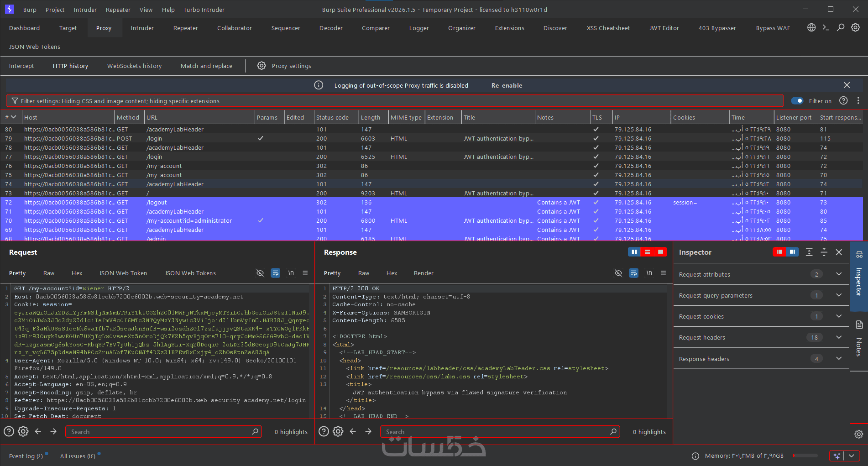Expand Request query parameters section
Viewport: 868px width, 466px height.
click(x=839, y=295)
